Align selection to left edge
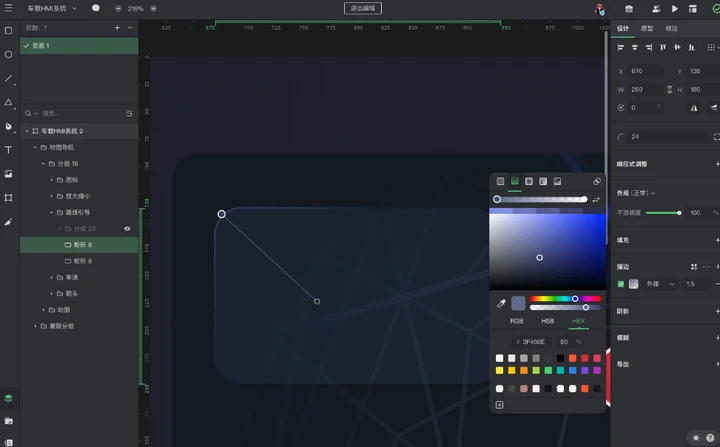Viewport: 720px width, 447px height. click(x=621, y=47)
